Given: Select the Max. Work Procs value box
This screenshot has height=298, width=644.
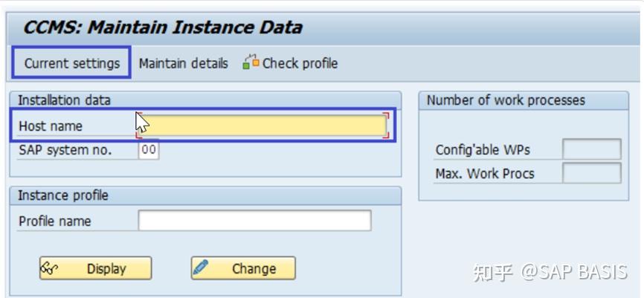Looking at the screenshot, I should [591, 173].
